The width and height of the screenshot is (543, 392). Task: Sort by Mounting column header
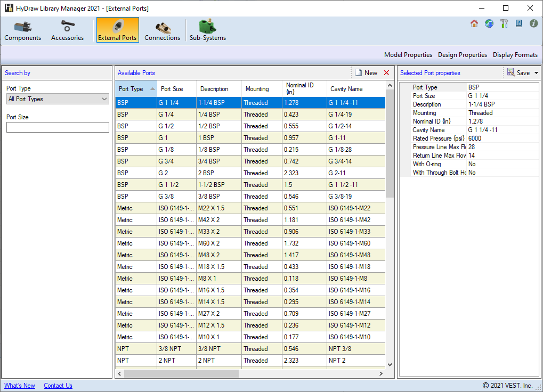pos(262,89)
